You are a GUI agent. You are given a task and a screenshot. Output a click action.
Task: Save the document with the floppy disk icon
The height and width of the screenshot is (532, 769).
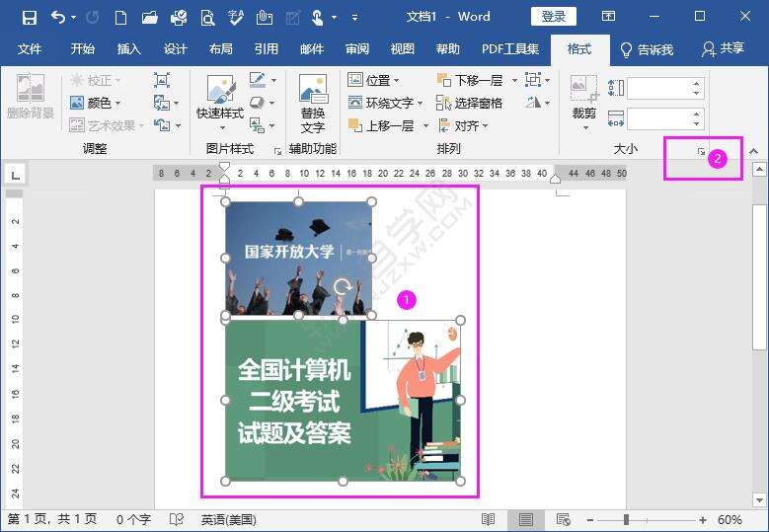pos(30,18)
